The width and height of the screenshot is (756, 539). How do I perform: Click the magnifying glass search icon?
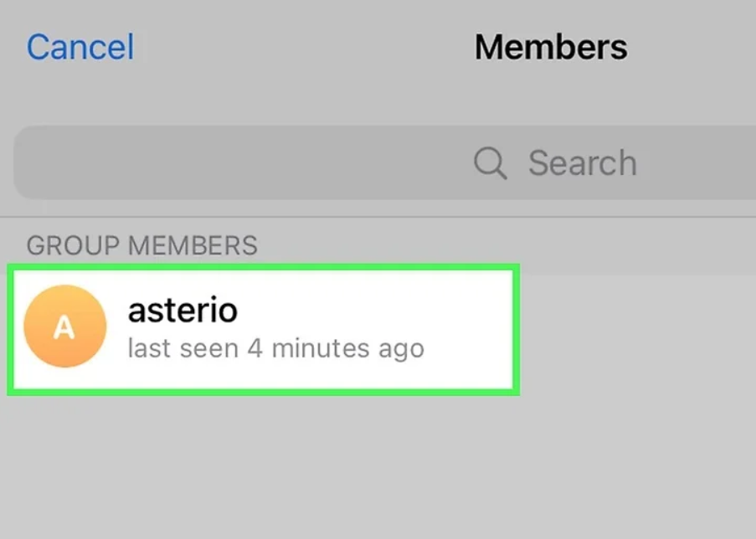491,163
